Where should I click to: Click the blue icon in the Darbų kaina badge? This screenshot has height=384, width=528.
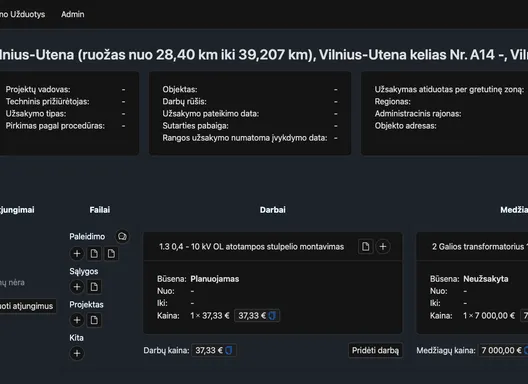(x=229, y=350)
